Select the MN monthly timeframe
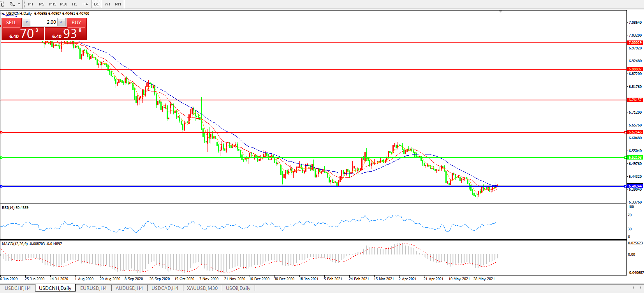Image resolution: width=644 pixels, height=293 pixels. (x=118, y=4)
